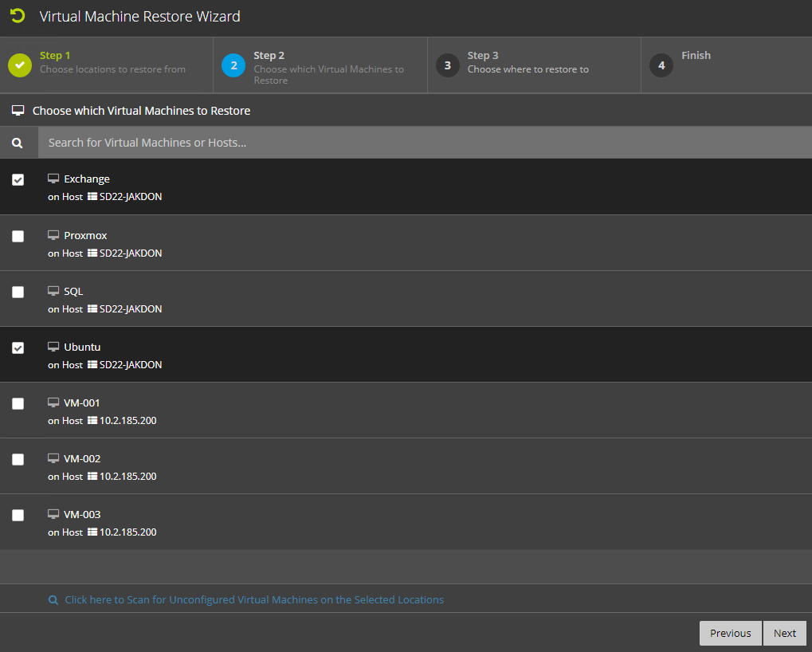Select the VM-001 name

pos(82,403)
